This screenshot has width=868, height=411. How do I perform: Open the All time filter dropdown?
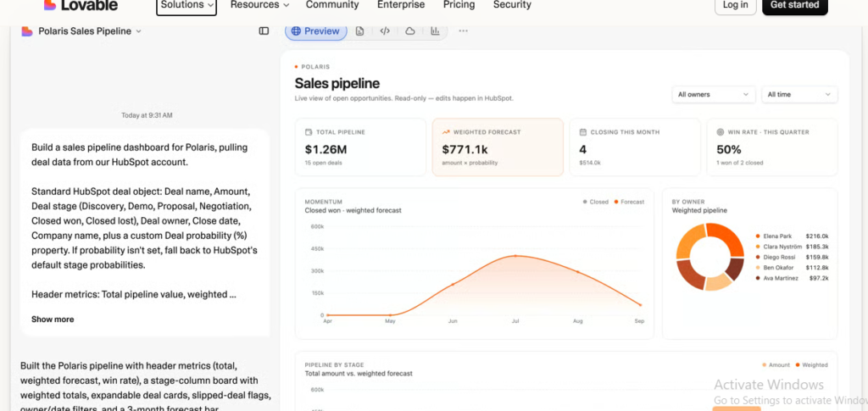click(x=799, y=95)
